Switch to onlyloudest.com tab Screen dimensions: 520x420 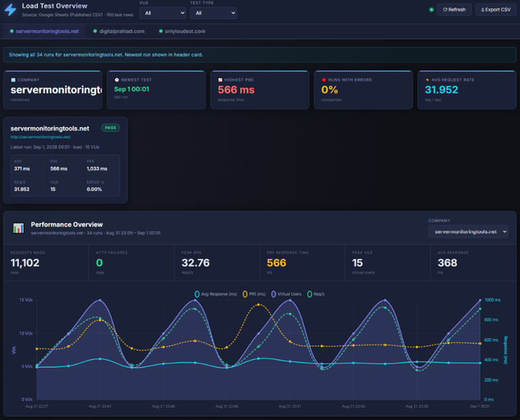(182, 31)
